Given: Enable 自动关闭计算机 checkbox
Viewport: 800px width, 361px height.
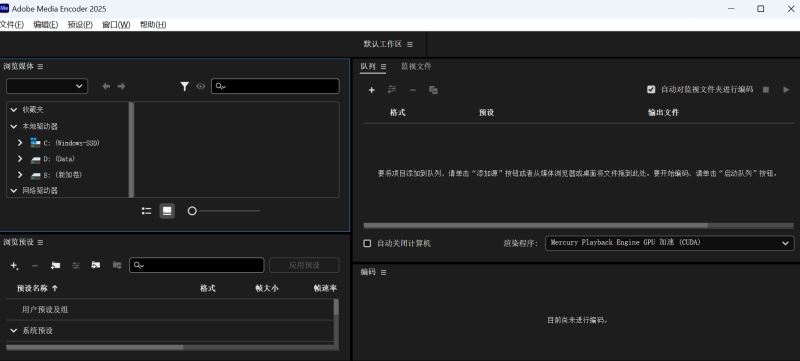Looking at the screenshot, I should click(x=367, y=243).
